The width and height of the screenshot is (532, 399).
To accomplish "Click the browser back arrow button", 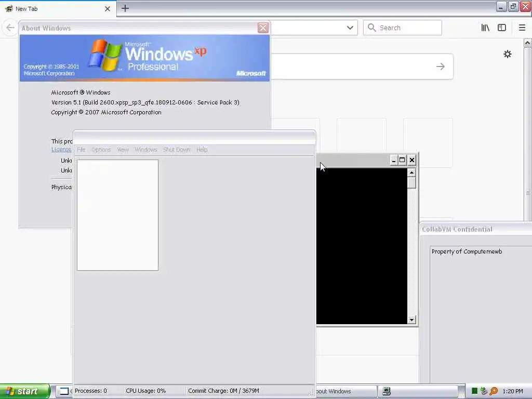I will [x=10, y=28].
